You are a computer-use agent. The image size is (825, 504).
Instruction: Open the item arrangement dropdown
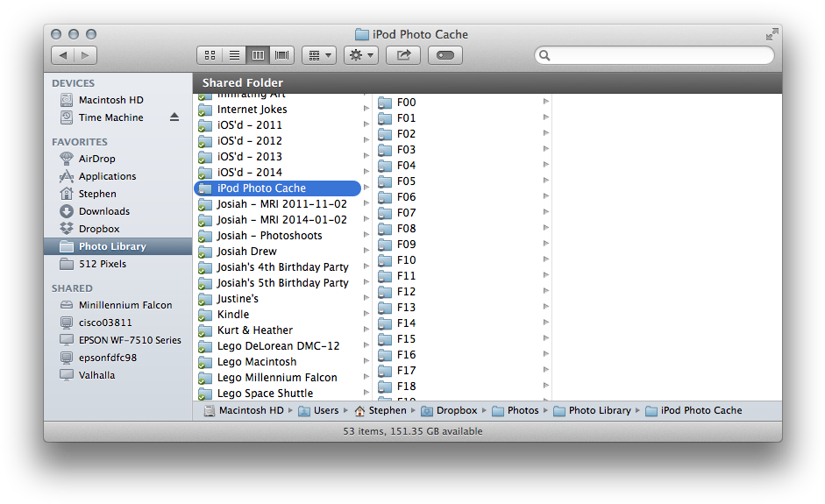[319, 55]
